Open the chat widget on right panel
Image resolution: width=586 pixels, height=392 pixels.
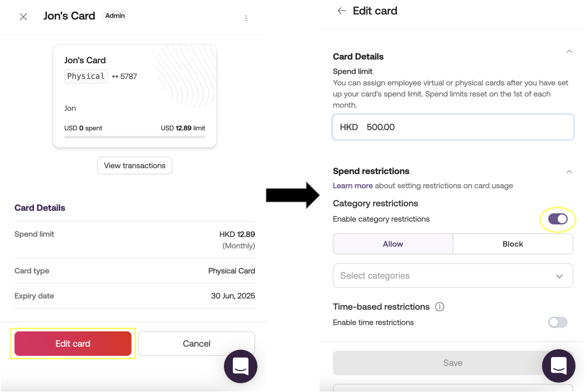(558, 366)
